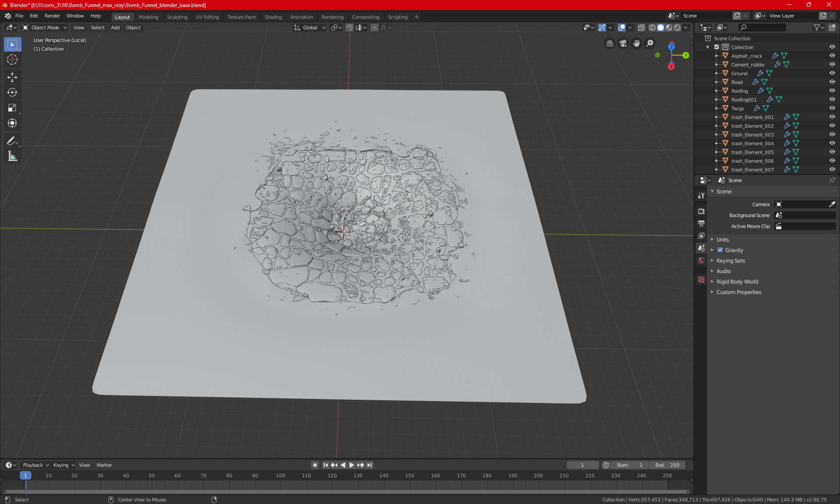Click the Marker menu in timeline
Viewport: 840px width, 504px height.
coord(104,465)
